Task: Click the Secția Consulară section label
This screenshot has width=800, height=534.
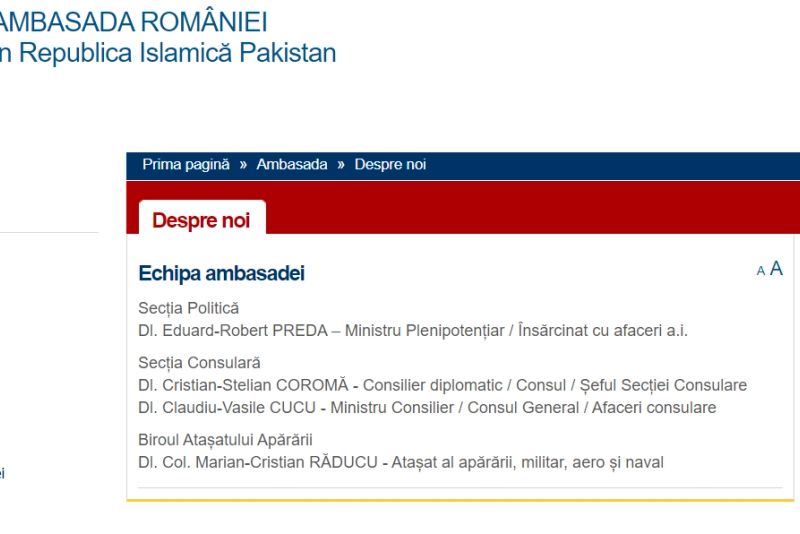Action: [x=199, y=363]
